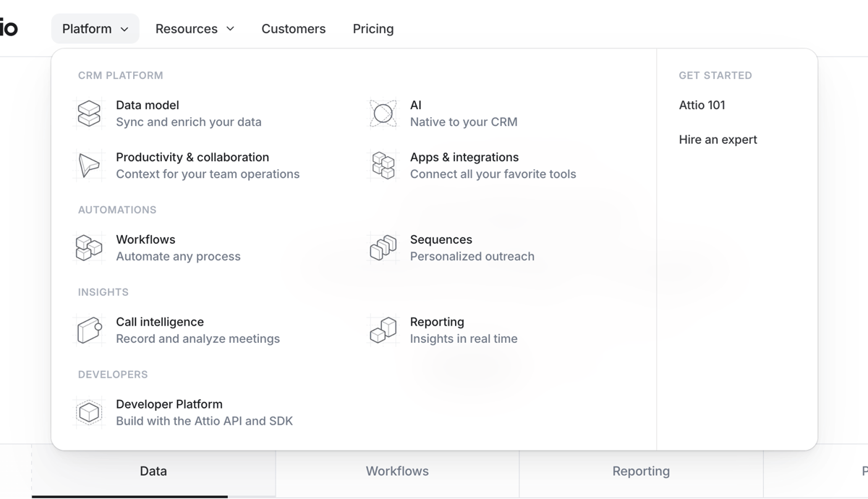Image resolution: width=868 pixels, height=499 pixels.
Task: Click the Call intelligence icon
Action: point(89,330)
